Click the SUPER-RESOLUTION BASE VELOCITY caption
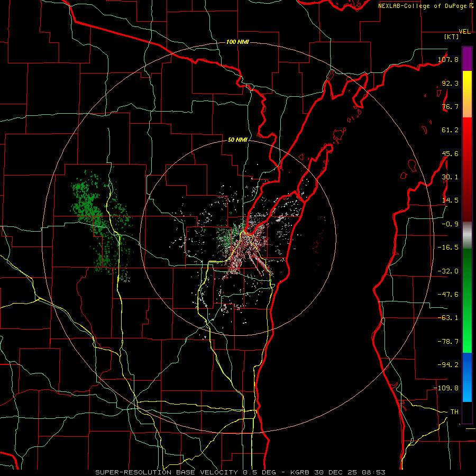This screenshot has height=476, width=476. click(240, 472)
